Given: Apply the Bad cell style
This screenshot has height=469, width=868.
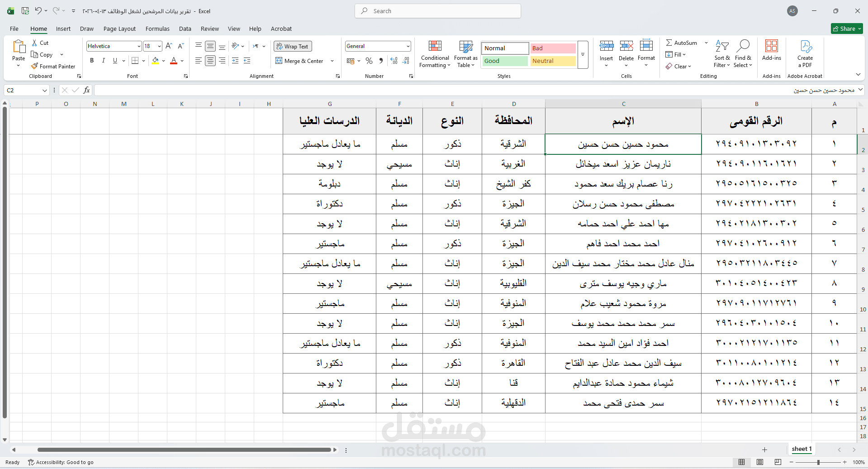Looking at the screenshot, I should (x=553, y=48).
